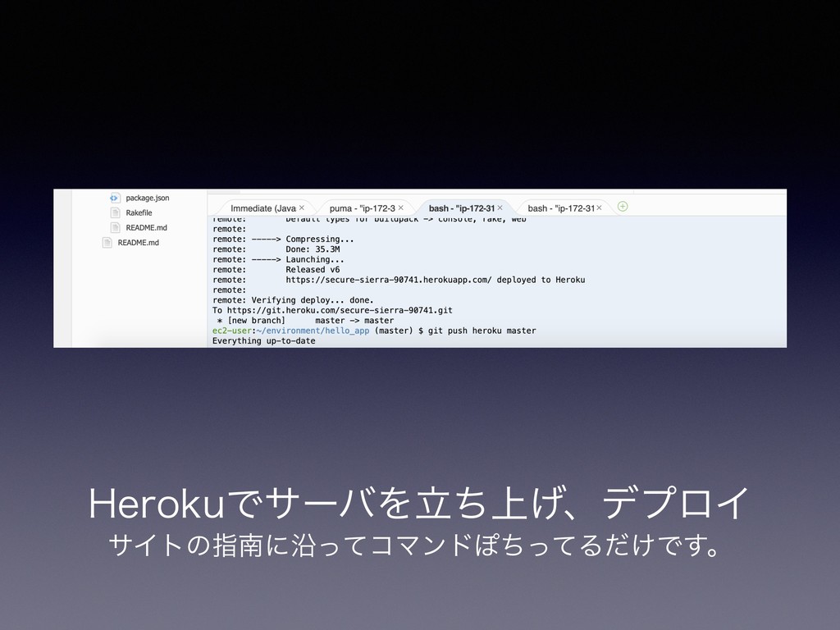Click the 'Done: 35.3M' output line

[313, 249]
